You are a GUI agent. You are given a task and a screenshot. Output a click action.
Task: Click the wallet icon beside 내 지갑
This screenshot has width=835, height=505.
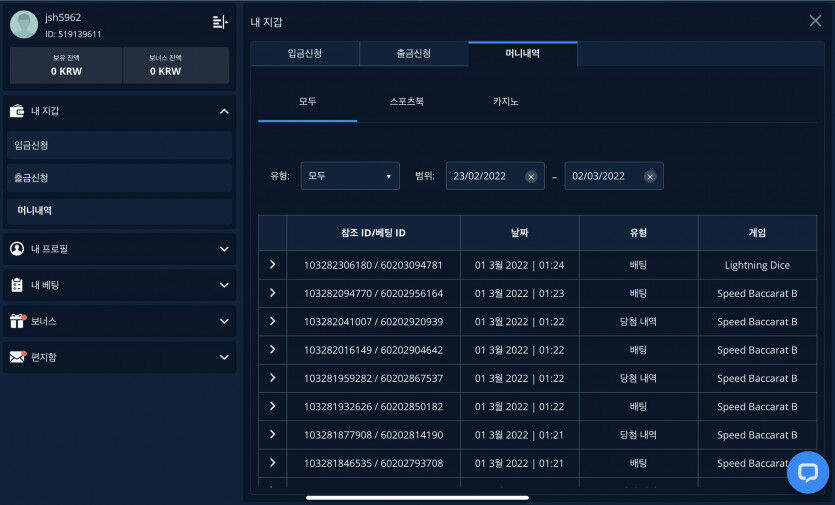point(17,111)
